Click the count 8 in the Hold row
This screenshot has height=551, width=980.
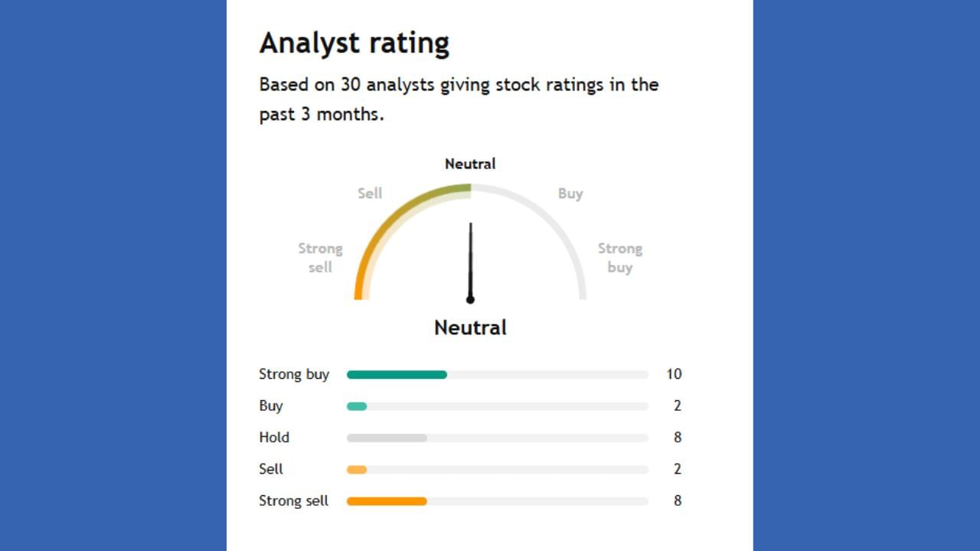click(677, 438)
